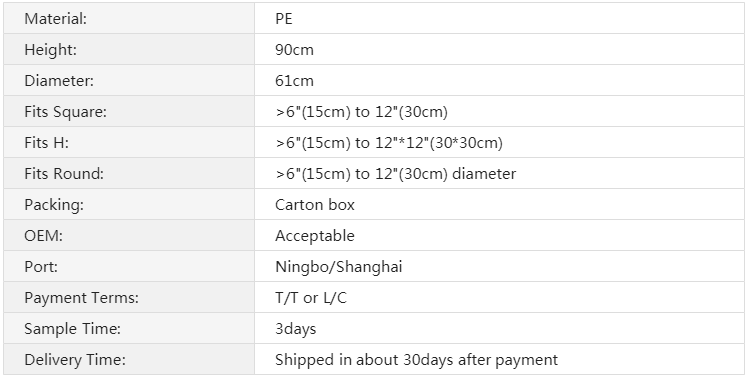Image resolution: width=747 pixels, height=377 pixels.
Task: Select the 61cm diameter value
Action: 294,81
